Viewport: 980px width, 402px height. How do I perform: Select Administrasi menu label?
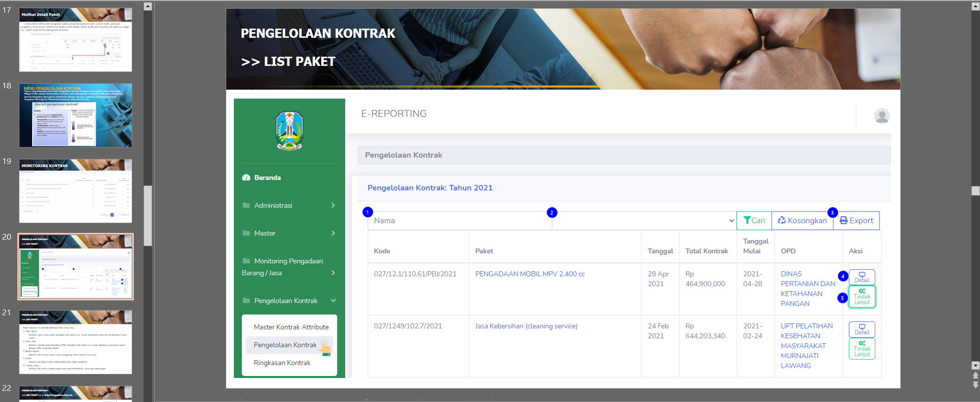click(273, 205)
